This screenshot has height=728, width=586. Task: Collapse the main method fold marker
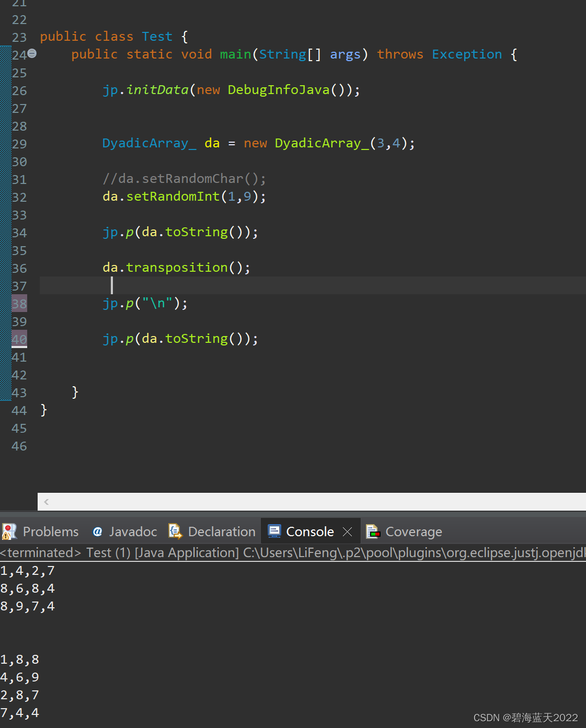(x=32, y=53)
